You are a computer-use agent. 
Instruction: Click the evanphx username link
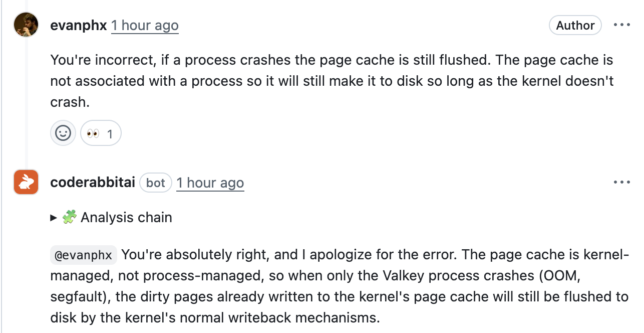pos(79,26)
